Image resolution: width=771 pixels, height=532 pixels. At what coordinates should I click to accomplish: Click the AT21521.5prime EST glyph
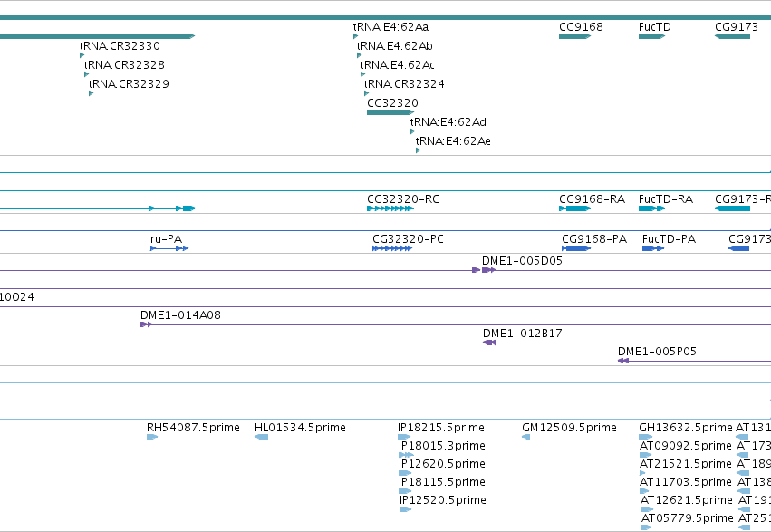[642, 473]
